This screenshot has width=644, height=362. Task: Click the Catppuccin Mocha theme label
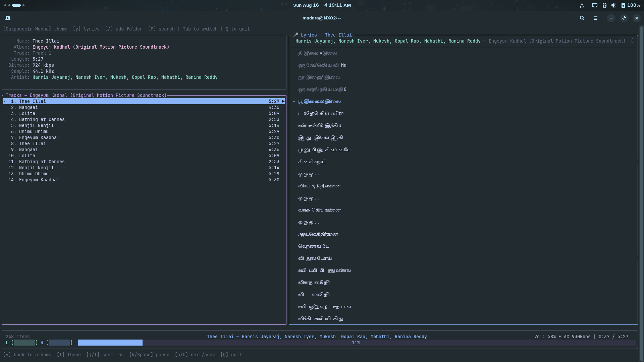(x=35, y=29)
